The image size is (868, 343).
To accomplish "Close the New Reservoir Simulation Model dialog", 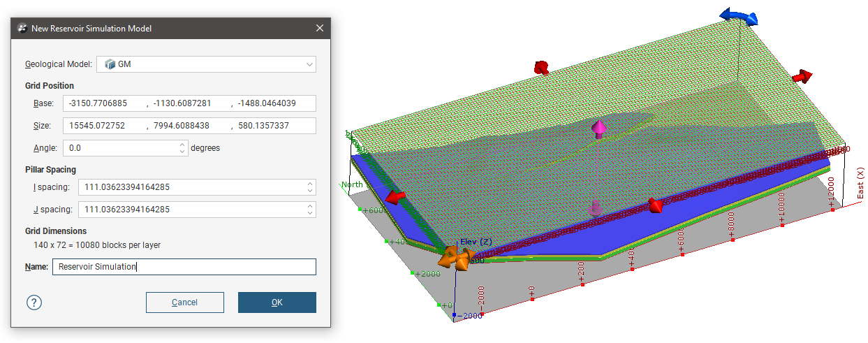I will click(x=320, y=29).
